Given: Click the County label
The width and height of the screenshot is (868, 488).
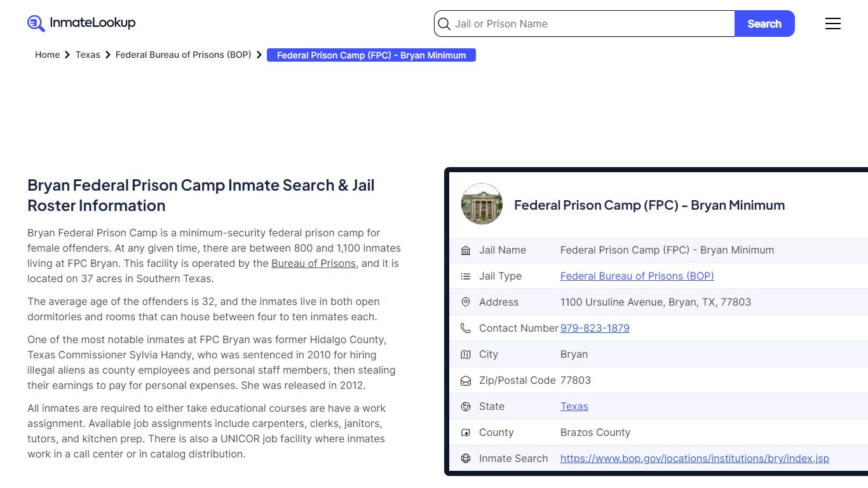Looking at the screenshot, I should 496,432.
